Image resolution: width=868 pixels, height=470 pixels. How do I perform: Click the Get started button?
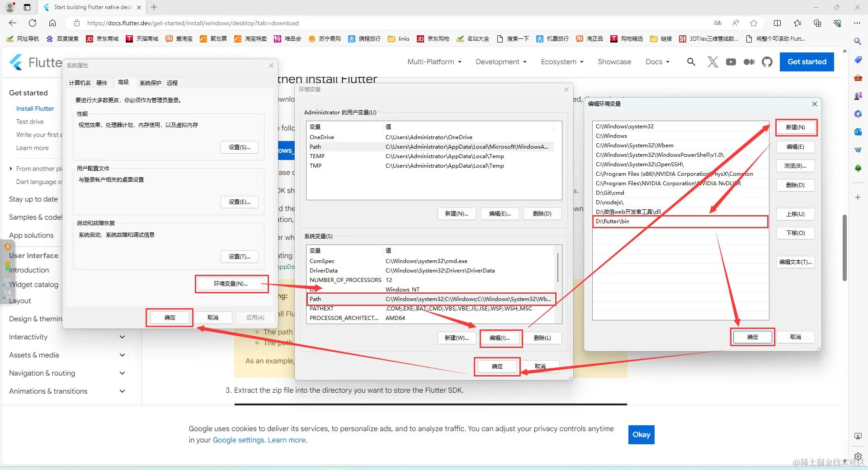pyautogui.click(x=807, y=62)
